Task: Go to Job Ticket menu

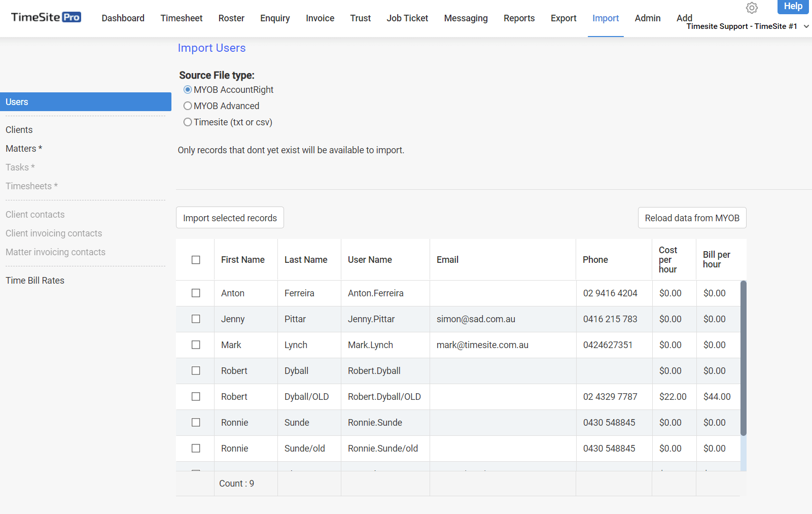Action: pyautogui.click(x=407, y=18)
